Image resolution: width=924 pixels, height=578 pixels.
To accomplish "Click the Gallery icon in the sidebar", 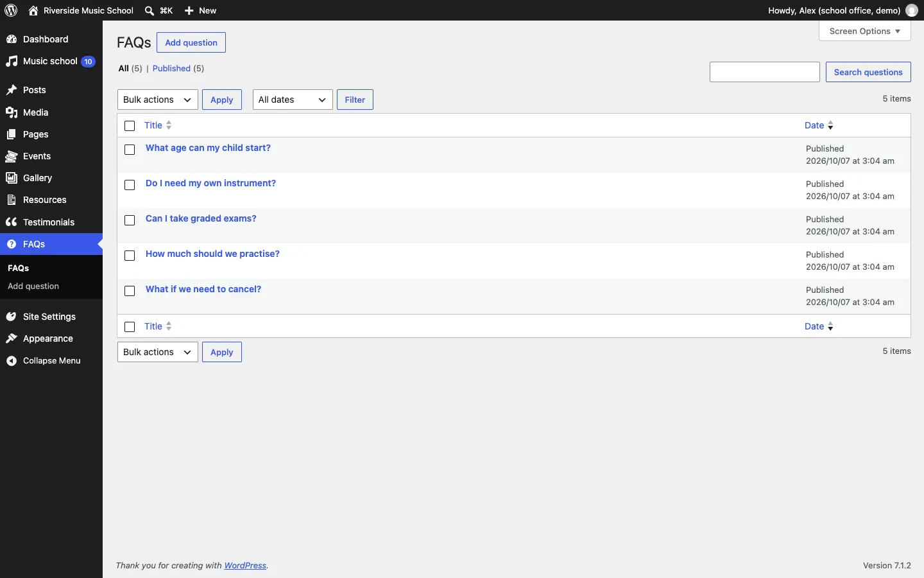I will click(x=12, y=178).
